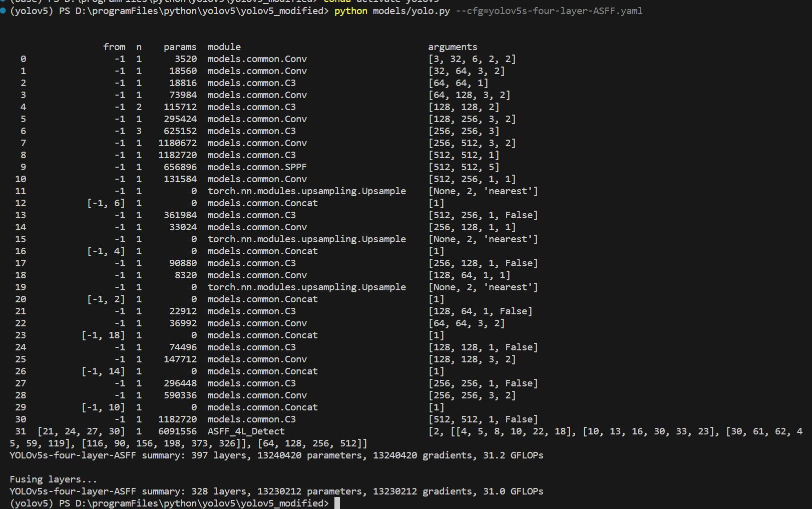Click the params value 8320

pos(186,275)
